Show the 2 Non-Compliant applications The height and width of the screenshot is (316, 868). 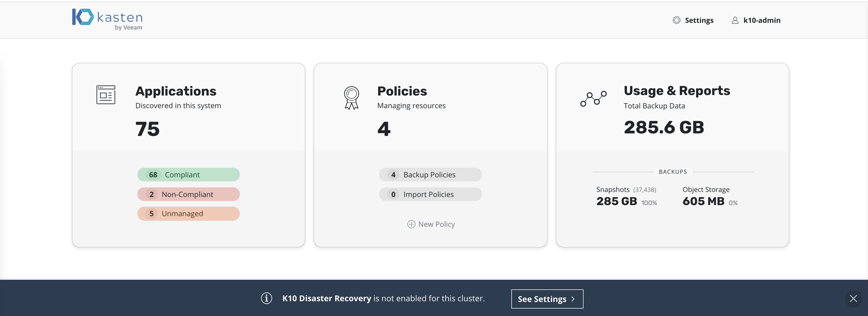(188, 194)
